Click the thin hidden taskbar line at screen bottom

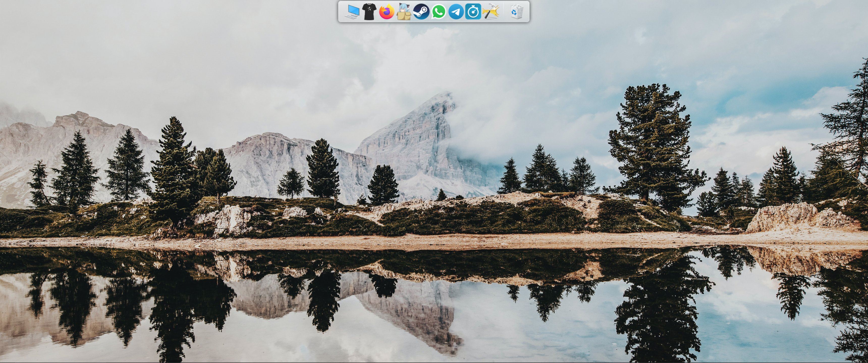click(x=434, y=362)
